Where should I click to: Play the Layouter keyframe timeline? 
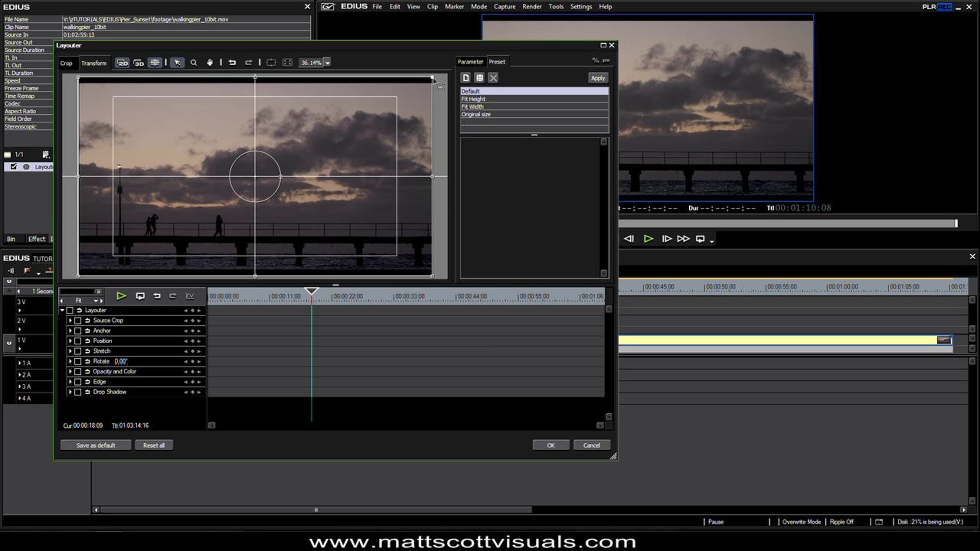[121, 296]
